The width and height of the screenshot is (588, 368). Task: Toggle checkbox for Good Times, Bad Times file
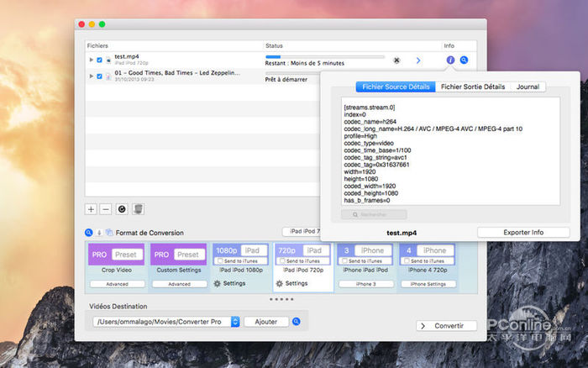pyautogui.click(x=99, y=76)
